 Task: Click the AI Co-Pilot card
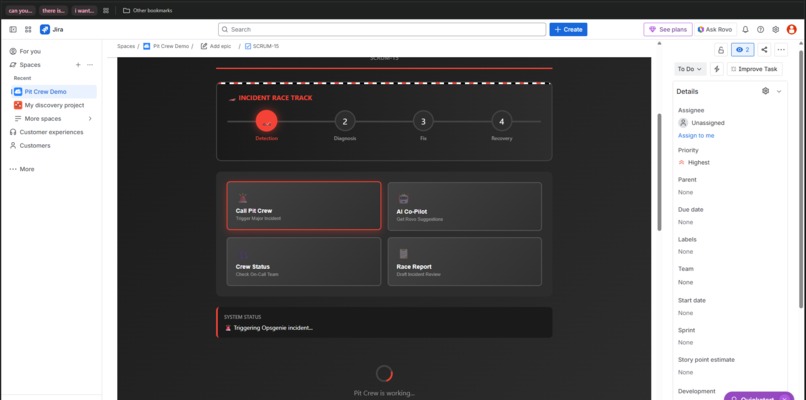464,206
